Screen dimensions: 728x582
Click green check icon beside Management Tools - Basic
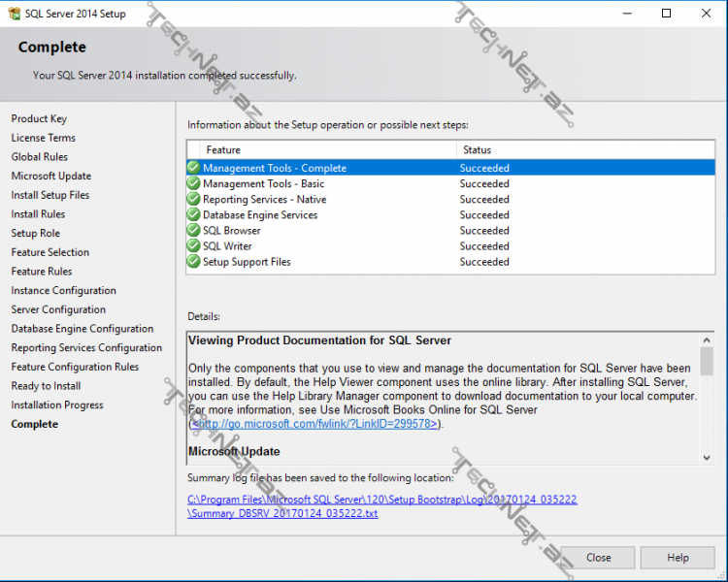pyautogui.click(x=194, y=183)
